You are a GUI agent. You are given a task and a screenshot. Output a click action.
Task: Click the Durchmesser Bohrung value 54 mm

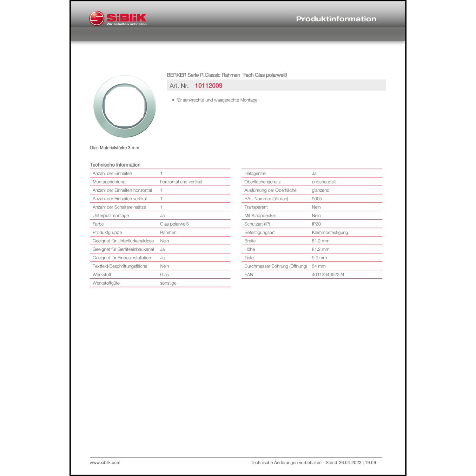coord(319,266)
